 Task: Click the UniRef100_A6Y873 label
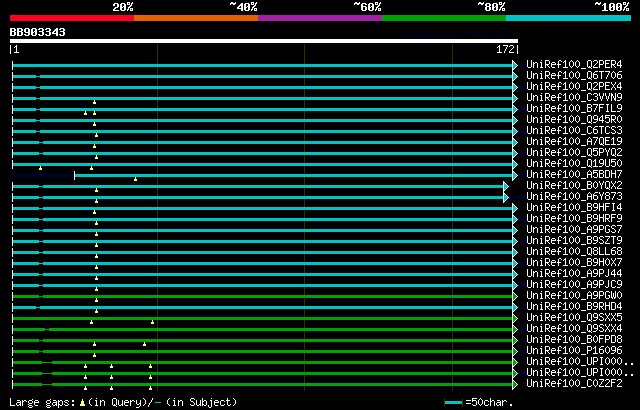point(574,197)
